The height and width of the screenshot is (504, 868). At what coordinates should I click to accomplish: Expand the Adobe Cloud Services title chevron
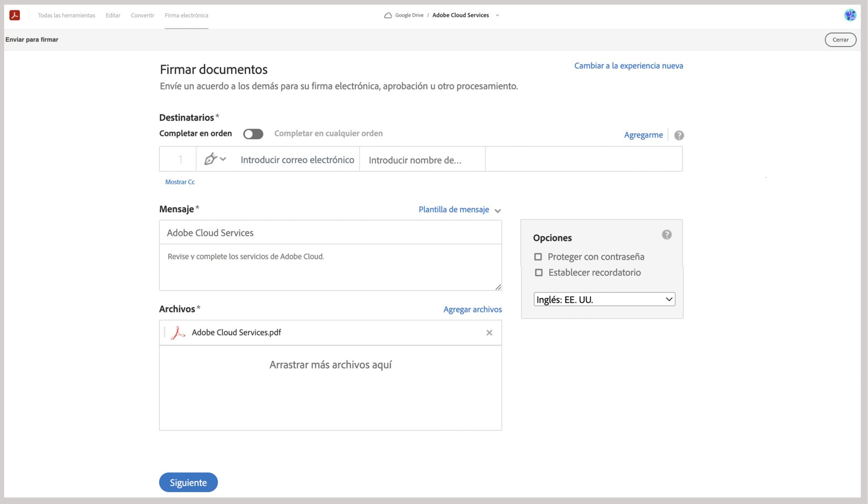pyautogui.click(x=497, y=15)
